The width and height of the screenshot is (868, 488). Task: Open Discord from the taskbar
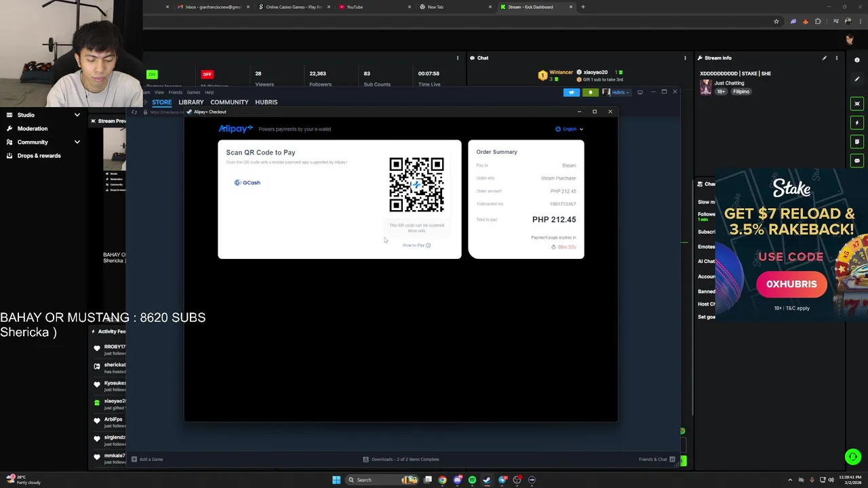[x=457, y=480]
